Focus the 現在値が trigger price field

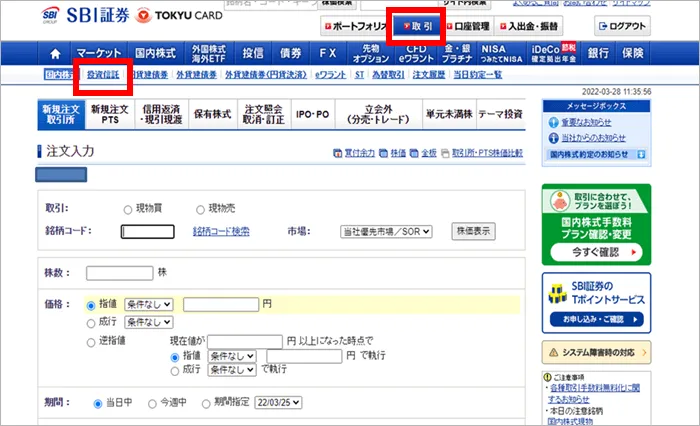coord(245,342)
